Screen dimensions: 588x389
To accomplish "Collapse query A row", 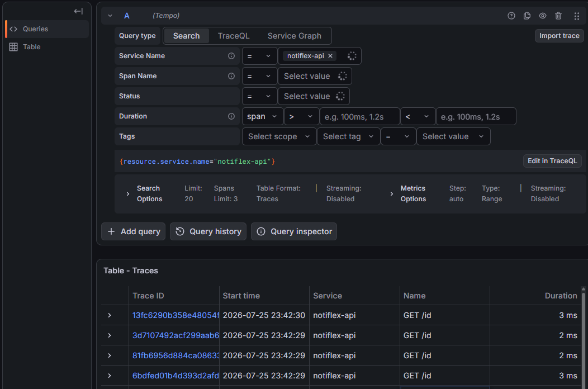I will point(110,16).
